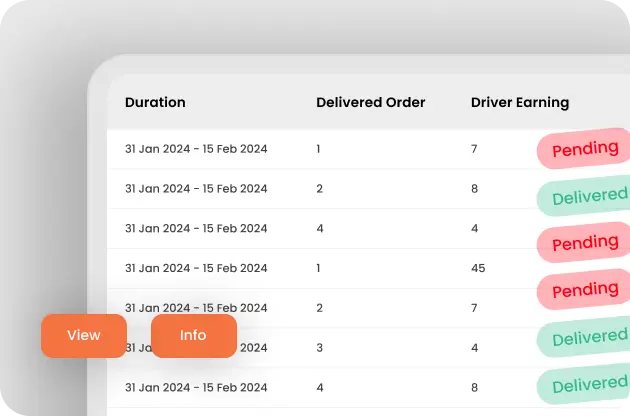
Task: Click the bottommost Delivered status badge
Action: (x=583, y=384)
